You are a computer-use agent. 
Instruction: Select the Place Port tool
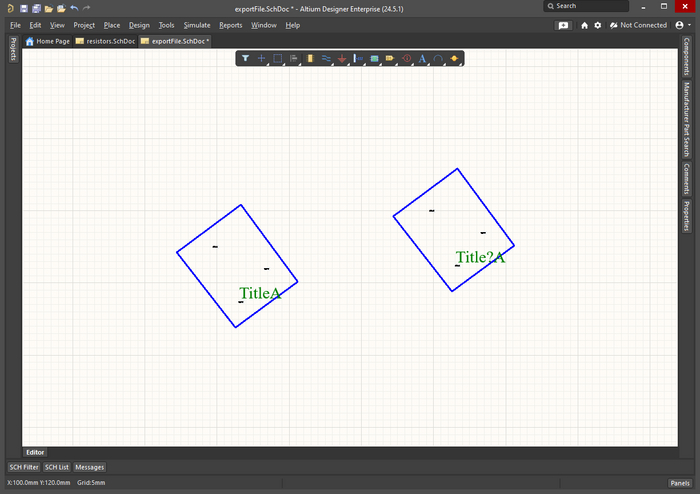(390, 58)
